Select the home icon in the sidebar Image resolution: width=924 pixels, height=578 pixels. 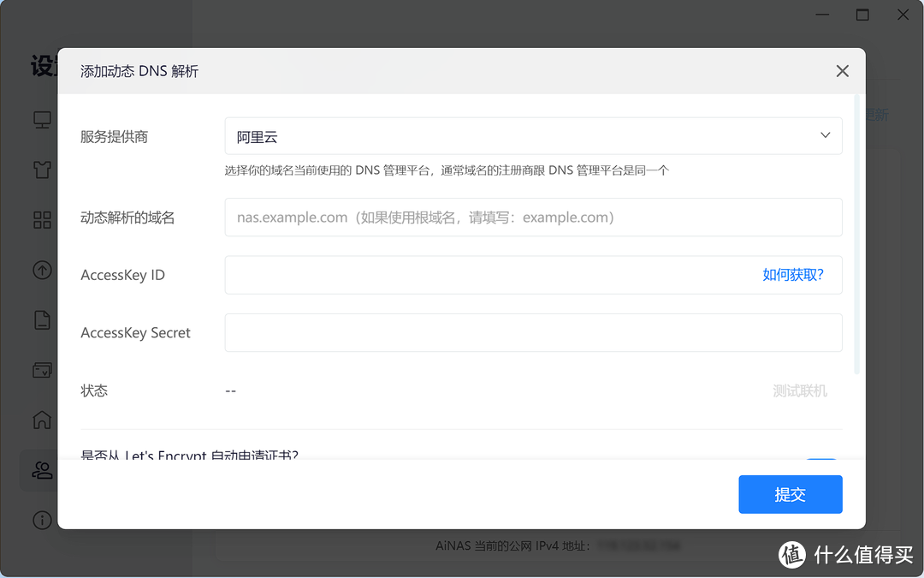tap(42, 420)
